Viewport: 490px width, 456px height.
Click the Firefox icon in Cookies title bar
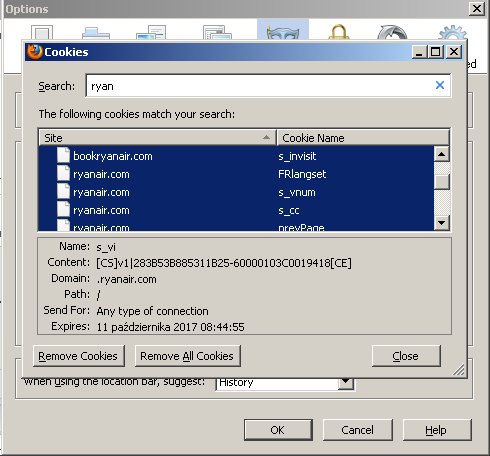tap(34, 52)
